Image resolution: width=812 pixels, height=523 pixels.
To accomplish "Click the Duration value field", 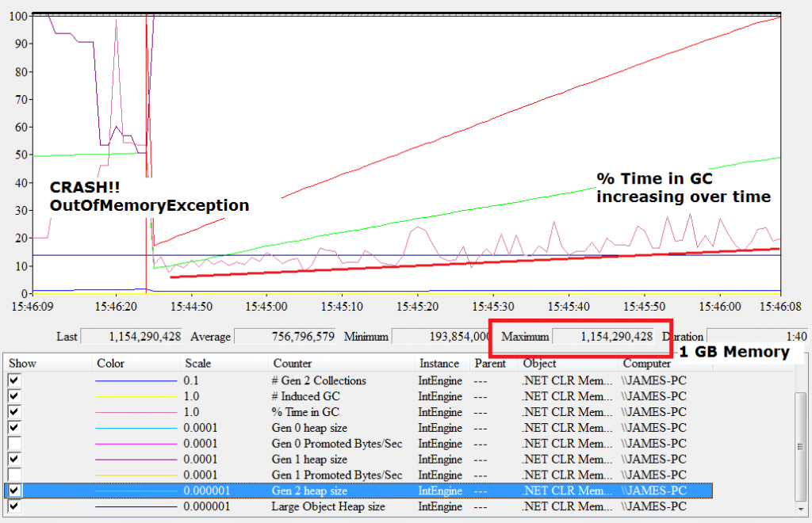I will tap(757, 336).
